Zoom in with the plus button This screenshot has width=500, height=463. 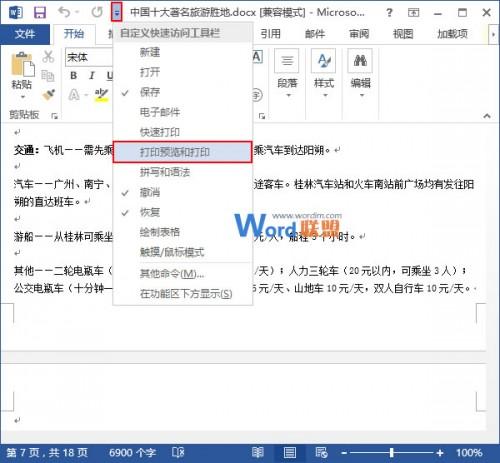[x=440, y=453]
